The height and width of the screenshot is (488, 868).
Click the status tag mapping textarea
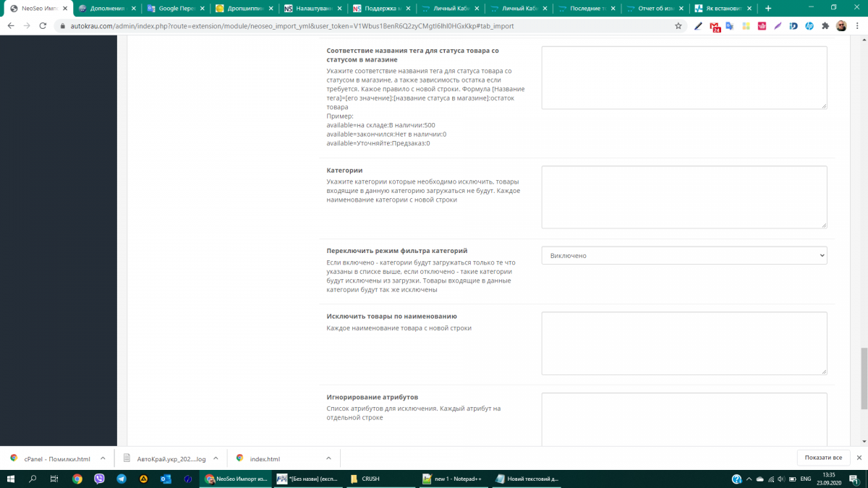684,78
